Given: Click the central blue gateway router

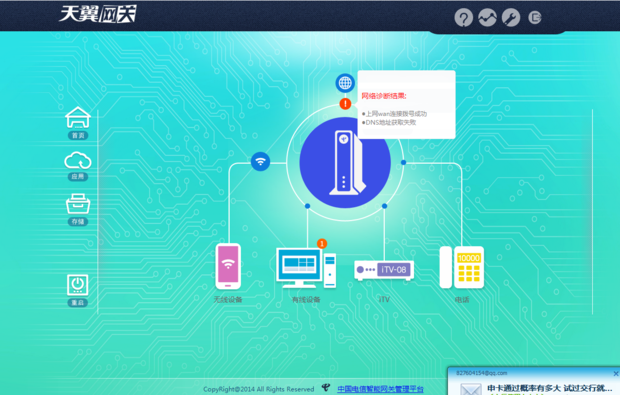Looking at the screenshot, I should (345, 163).
